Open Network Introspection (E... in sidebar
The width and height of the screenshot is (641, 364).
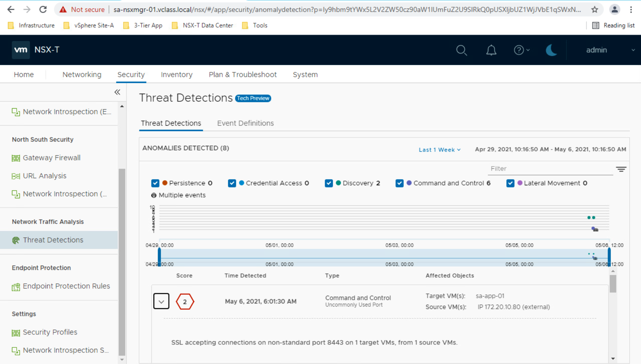[62, 112]
